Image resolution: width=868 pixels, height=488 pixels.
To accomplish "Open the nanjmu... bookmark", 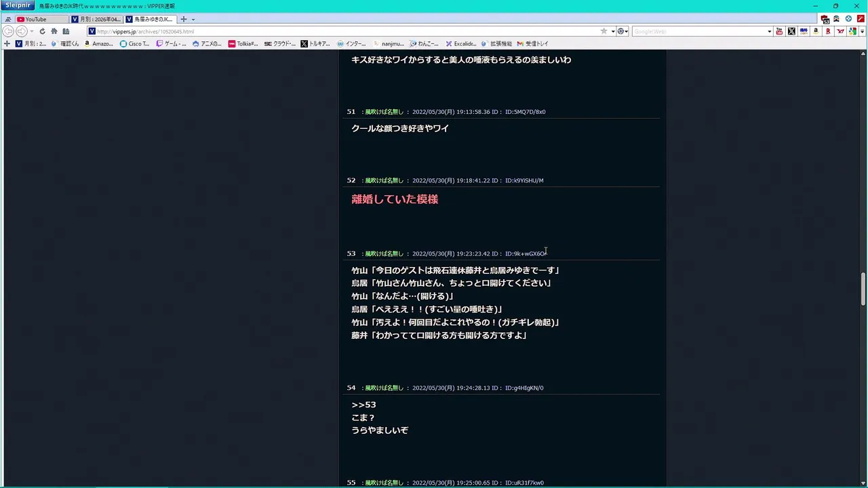I will [388, 43].
